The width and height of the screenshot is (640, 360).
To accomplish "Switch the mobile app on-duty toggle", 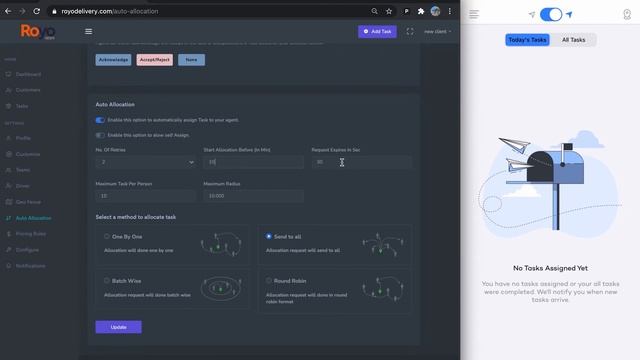I will coord(551,15).
